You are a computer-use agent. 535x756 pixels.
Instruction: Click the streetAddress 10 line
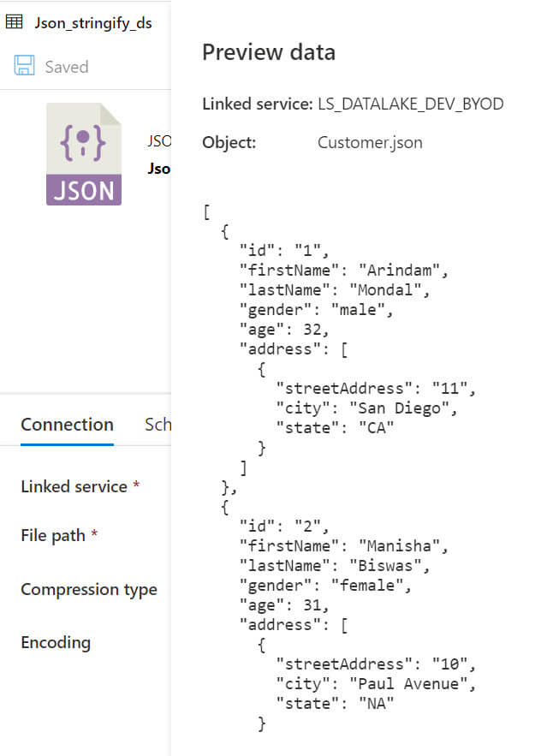(375, 664)
